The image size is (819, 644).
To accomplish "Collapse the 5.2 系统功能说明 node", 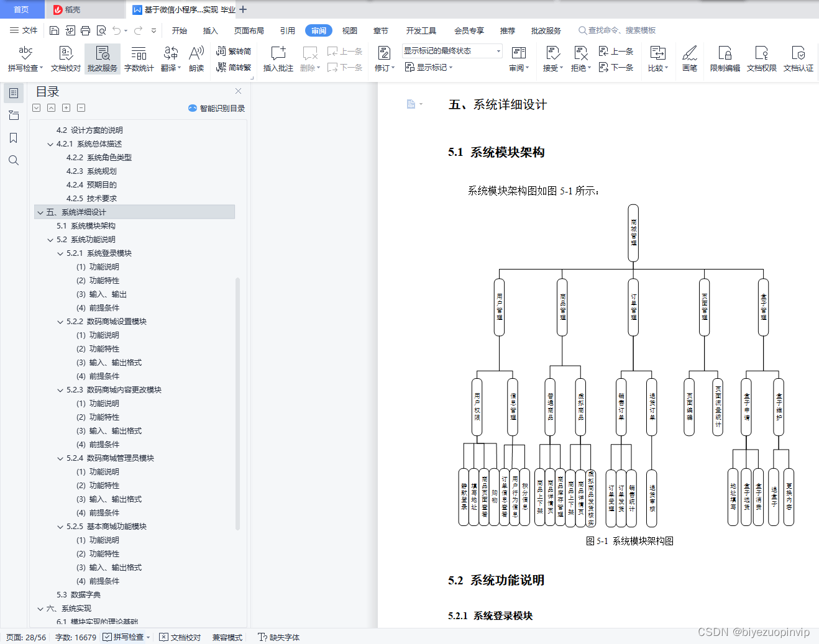I will [50, 240].
